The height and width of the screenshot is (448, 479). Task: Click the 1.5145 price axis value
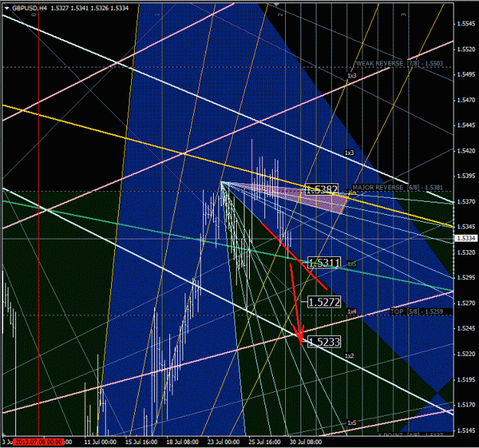click(466, 430)
